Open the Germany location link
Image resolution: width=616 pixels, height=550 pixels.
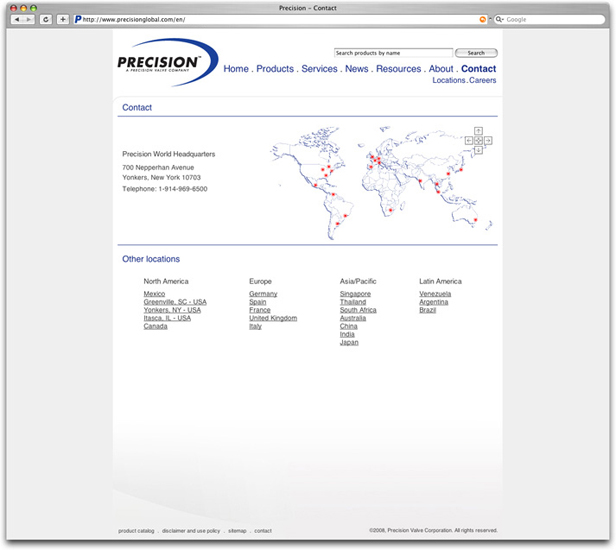coord(263,294)
